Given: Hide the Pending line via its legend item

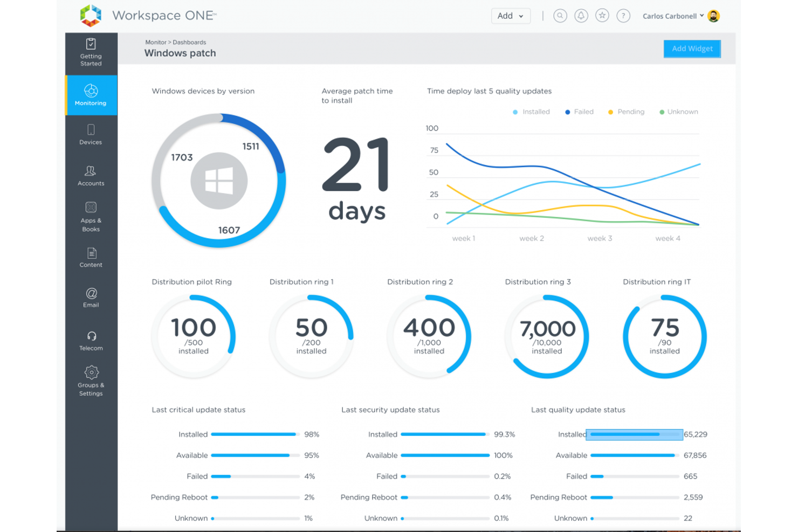Looking at the screenshot, I should [x=625, y=112].
